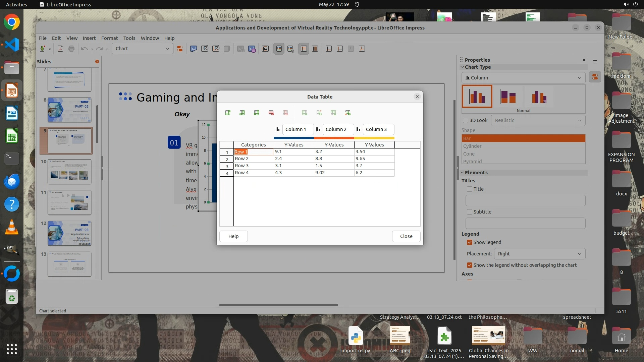This screenshot has width=644, height=362.
Task: Open the Format menu
Action: click(109, 38)
